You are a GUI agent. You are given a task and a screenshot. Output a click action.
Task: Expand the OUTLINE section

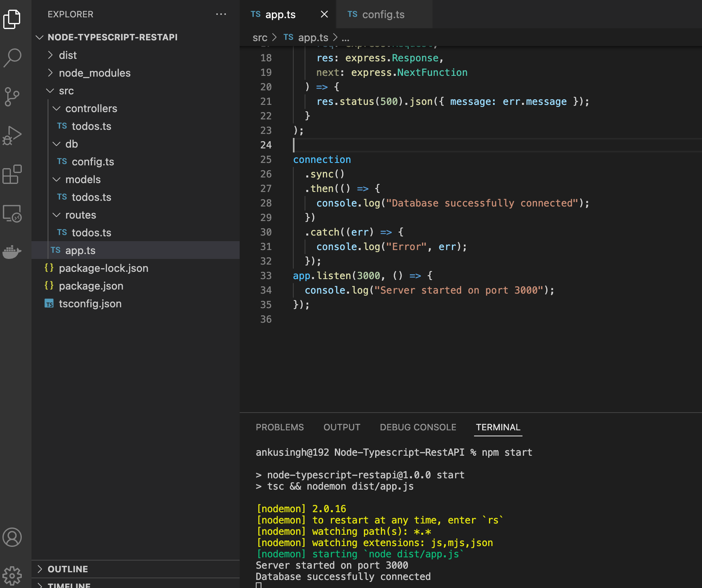tap(136, 569)
